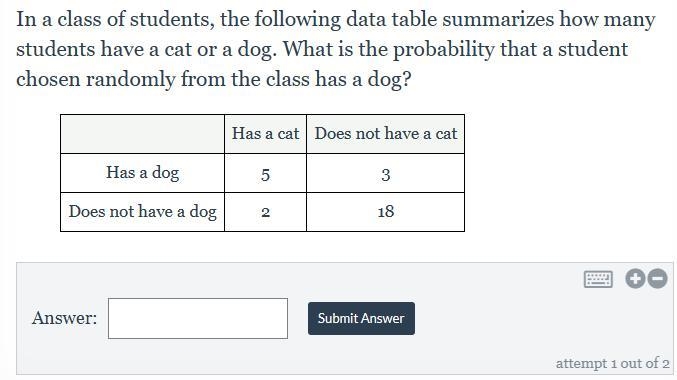Click the "Answer:" label
Viewport: 677px width, 380px height.
click(x=64, y=318)
